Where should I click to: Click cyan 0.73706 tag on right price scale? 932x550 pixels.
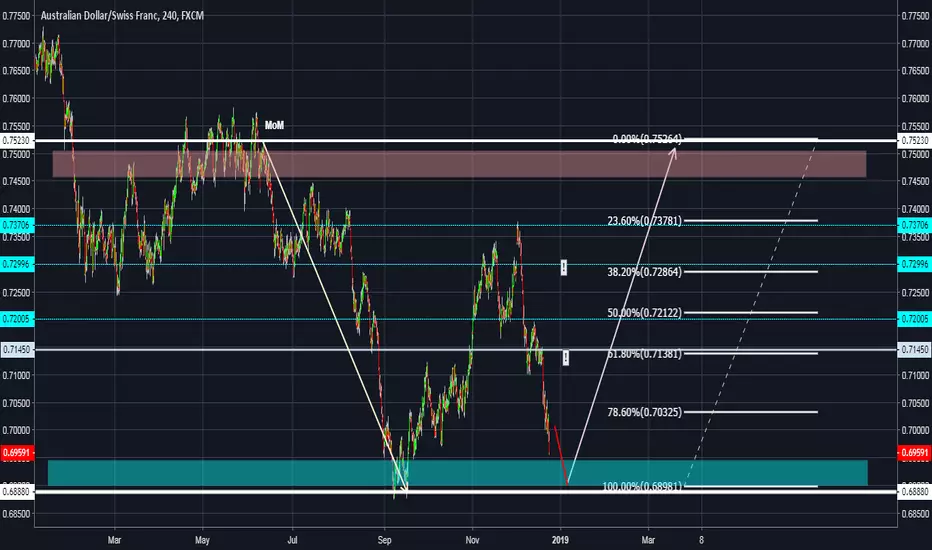click(914, 225)
